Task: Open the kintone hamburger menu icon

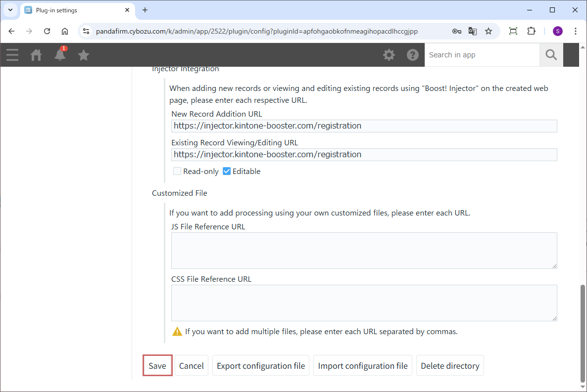Action: (12, 55)
